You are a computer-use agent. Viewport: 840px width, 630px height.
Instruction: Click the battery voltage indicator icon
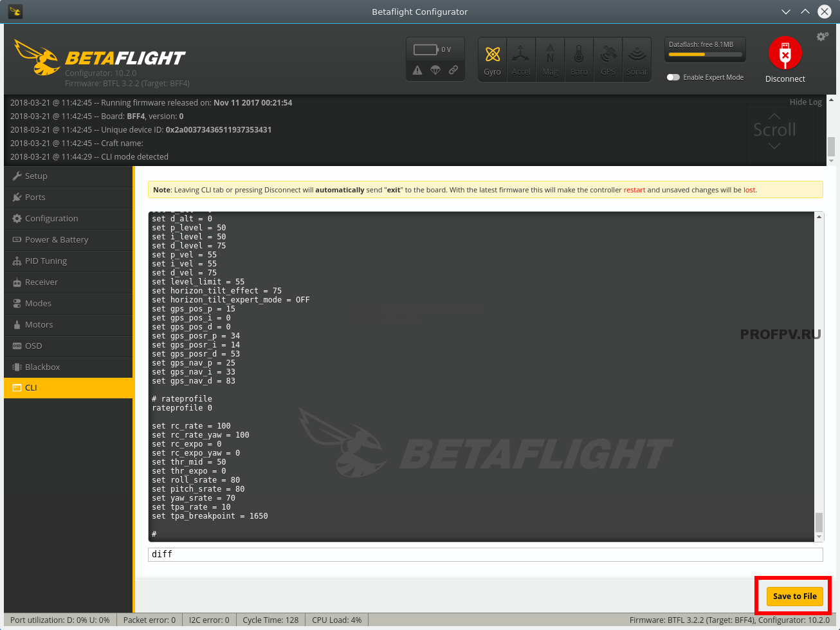point(425,50)
